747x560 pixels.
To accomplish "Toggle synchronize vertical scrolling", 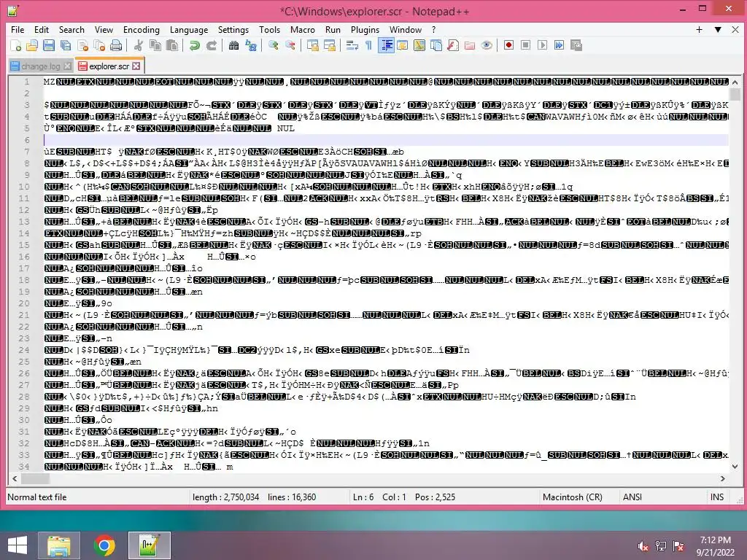I will pos(313,45).
